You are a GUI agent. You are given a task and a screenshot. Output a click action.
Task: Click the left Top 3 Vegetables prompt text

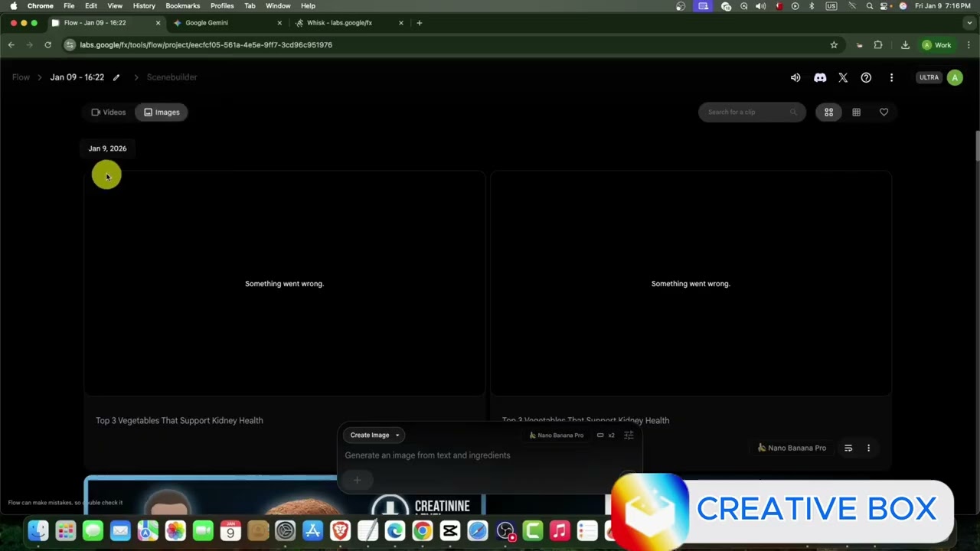click(179, 420)
